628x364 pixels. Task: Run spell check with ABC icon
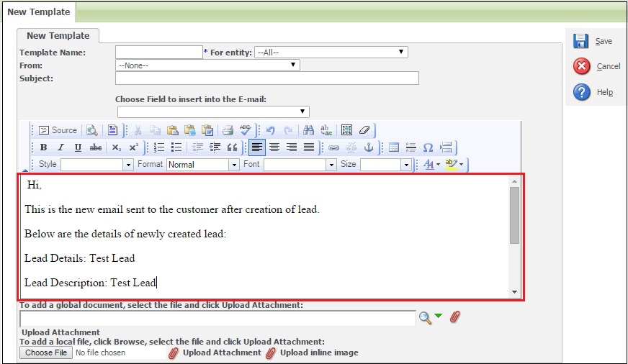click(x=245, y=130)
